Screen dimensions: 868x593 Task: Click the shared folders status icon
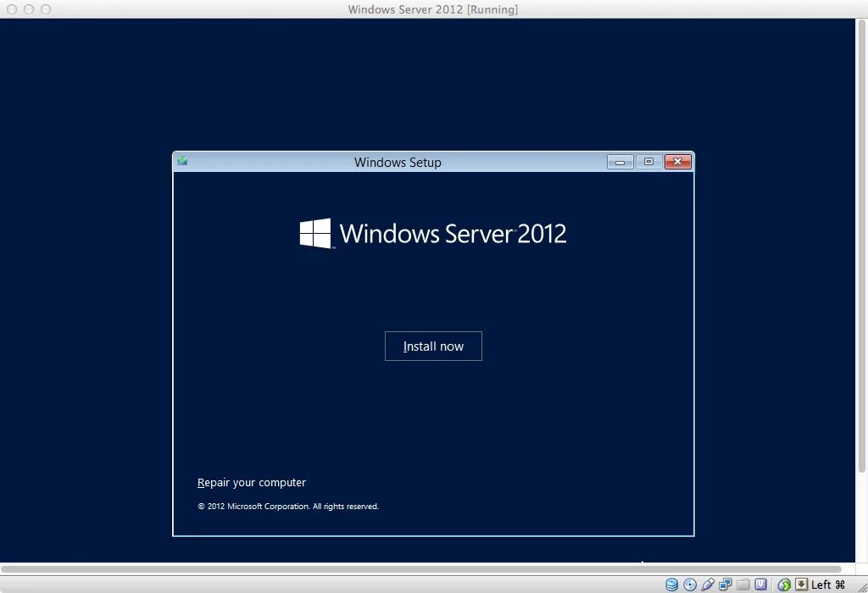(x=743, y=585)
